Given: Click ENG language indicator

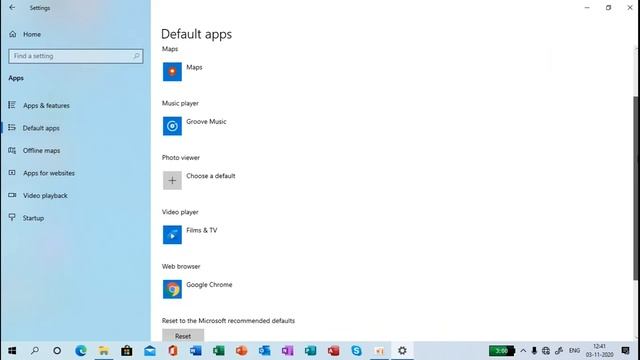Looking at the screenshot, I should pos(574,351).
